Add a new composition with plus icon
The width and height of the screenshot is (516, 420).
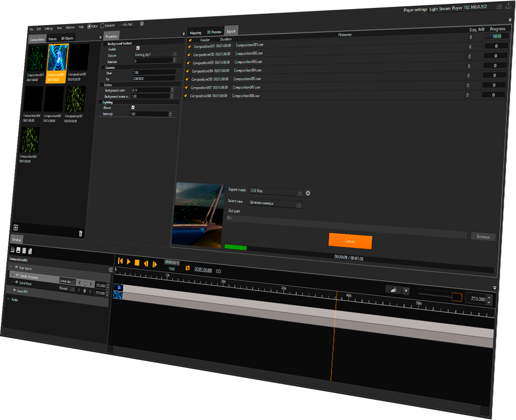click(x=15, y=227)
